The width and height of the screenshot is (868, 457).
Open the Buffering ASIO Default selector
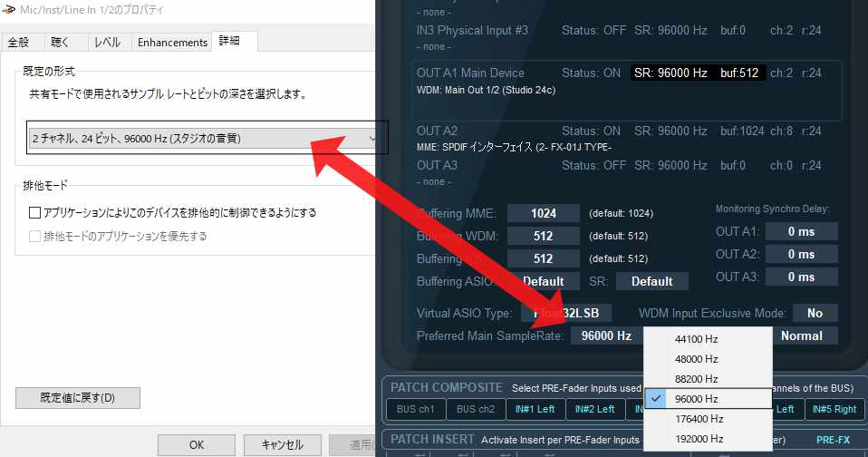tap(544, 281)
